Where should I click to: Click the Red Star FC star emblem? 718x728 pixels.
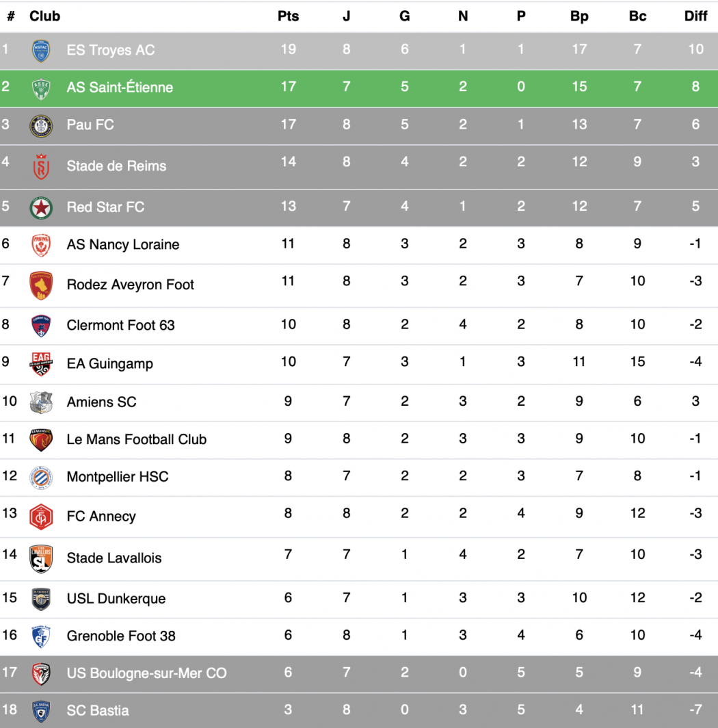tap(41, 207)
